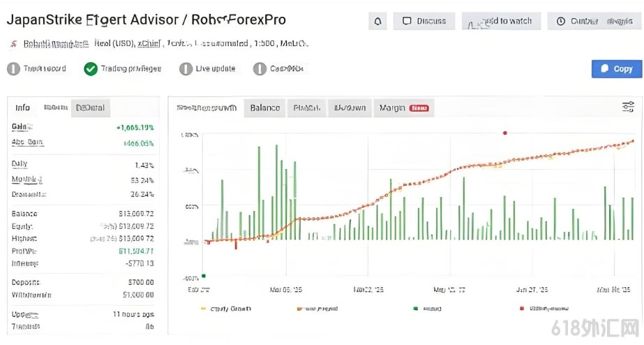Toggle the orange legend series item
This screenshot has height=345, width=644.
[x=317, y=309]
